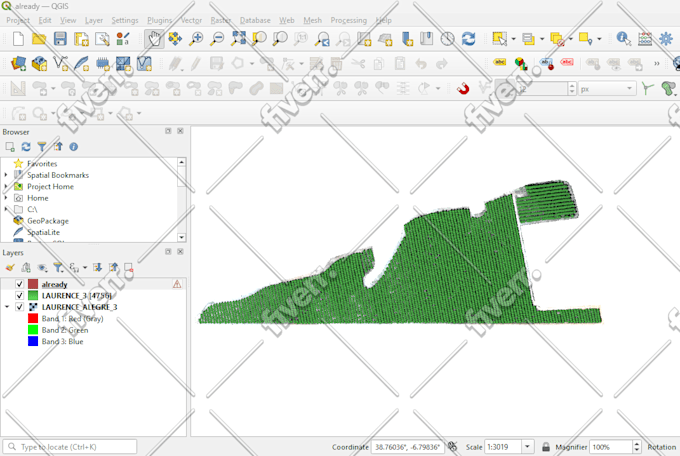680x456 pixels.
Task: Click the red swatch of already layer
Action: click(33, 284)
